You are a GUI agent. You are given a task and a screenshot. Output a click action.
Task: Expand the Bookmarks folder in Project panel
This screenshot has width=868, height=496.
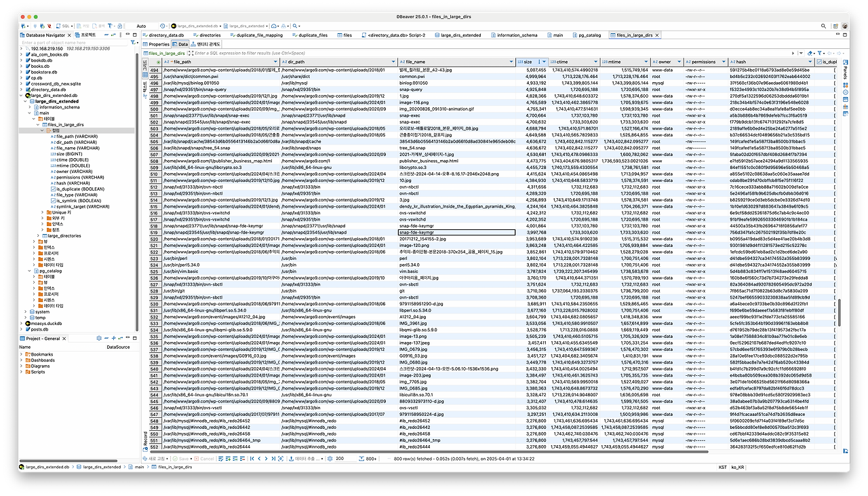pyautogui.click(x=22, y=354)
